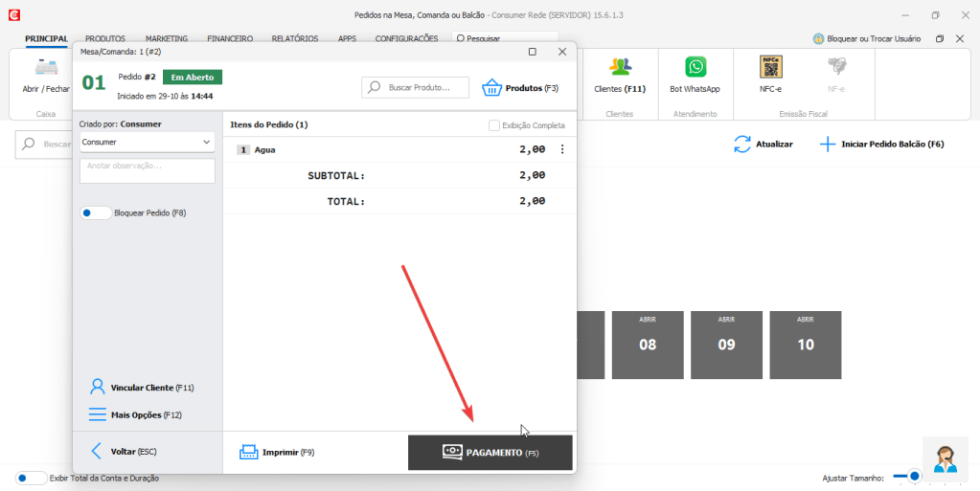Click Imprimir (F9) printer icon
Screen dimensions: 980x491
[x=249, y=452]
